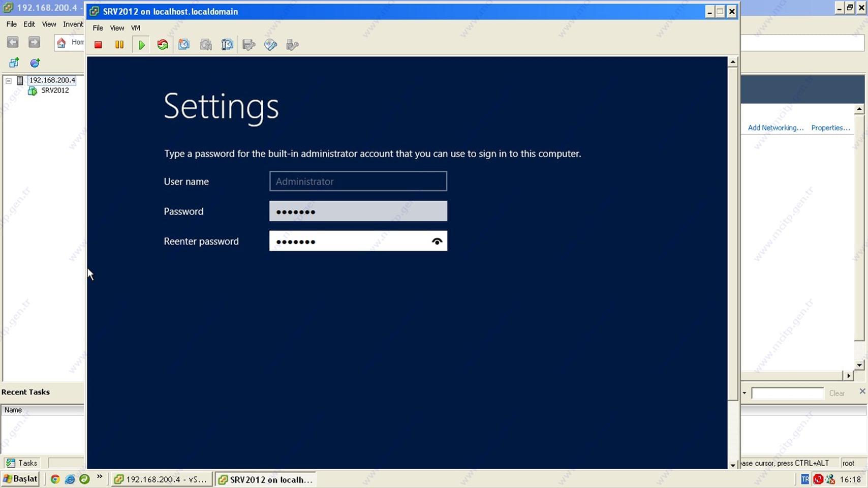Reveal the password with the eye icon
Viewport: 868px width, 488px height.
437,241
